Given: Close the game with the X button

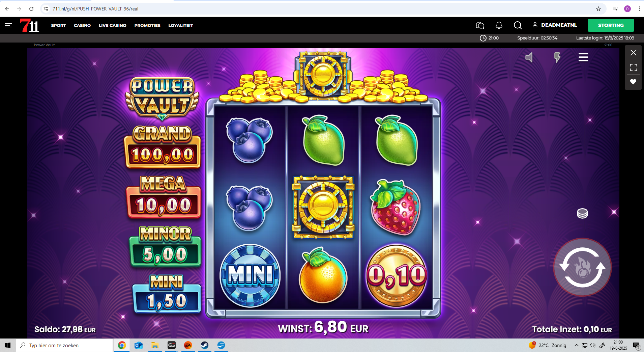Looking at the screenshot, I should tap(633, 53).
